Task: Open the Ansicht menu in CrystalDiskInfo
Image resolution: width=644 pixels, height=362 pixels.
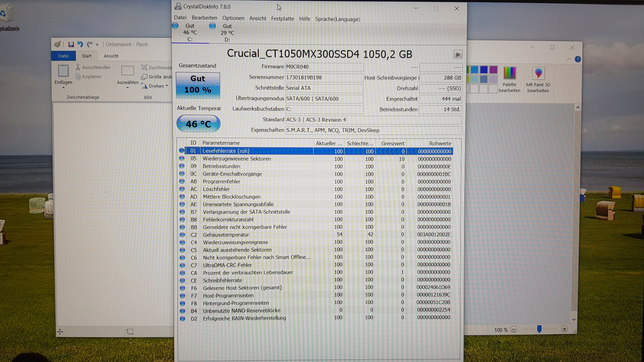Action: coord(258,18)
